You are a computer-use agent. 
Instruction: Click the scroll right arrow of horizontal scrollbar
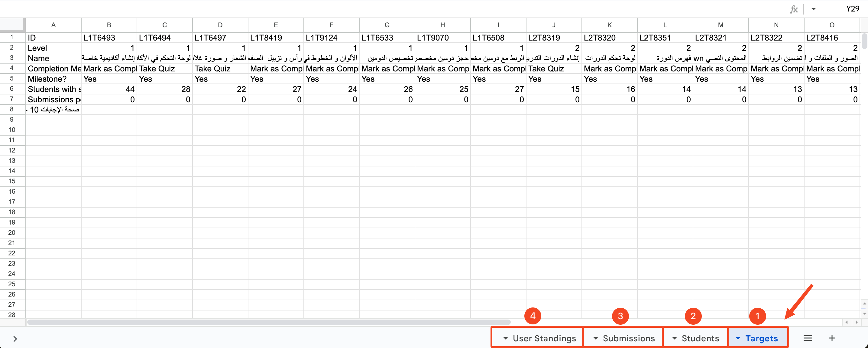pyautogui.click(x=856, y=322)
